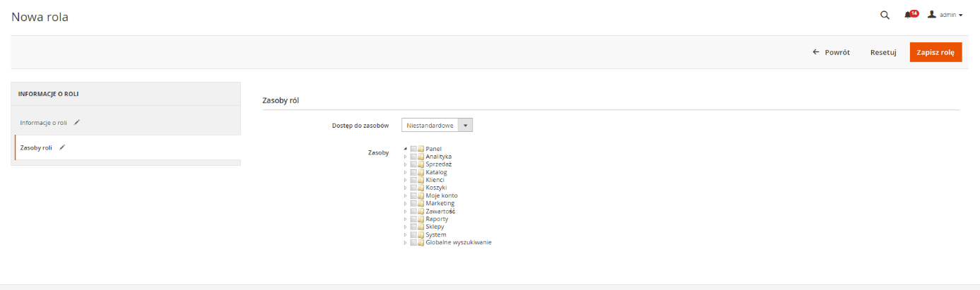Viewport: 980px width, 290px height.
Task: Click the Marketing folder icon
Action: click(420, 203)
